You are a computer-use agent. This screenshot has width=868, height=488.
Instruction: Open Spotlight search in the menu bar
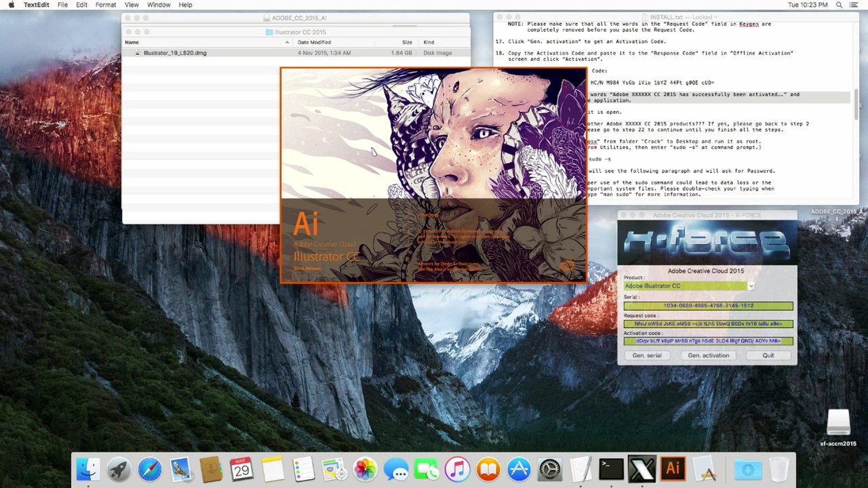click(x=840, y=5)
